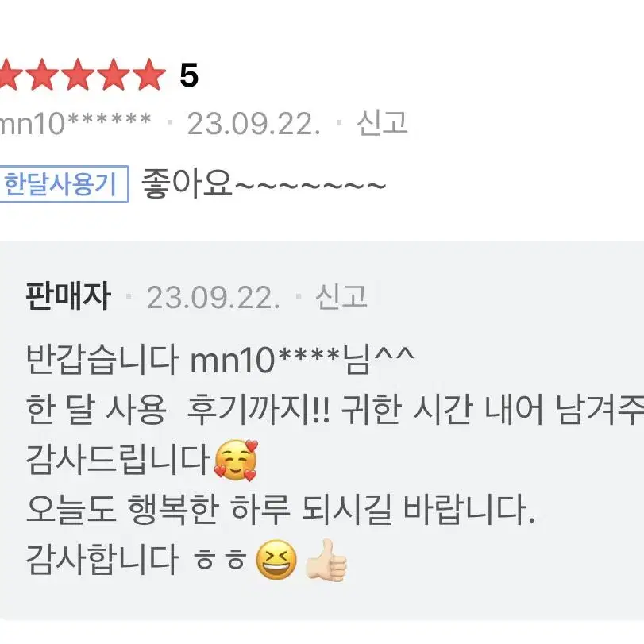Click the third red rating star
This screenshot has width=644, height=644.
tap(78, 75)
